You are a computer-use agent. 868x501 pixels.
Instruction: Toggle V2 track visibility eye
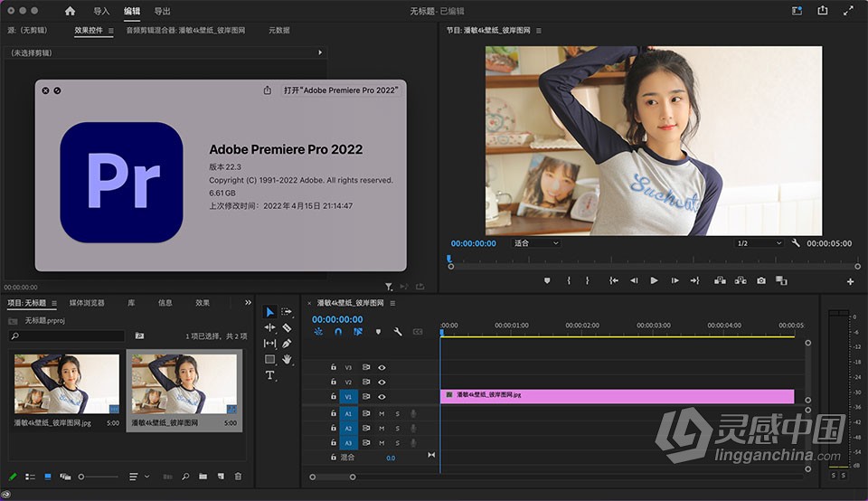[382, 382]
